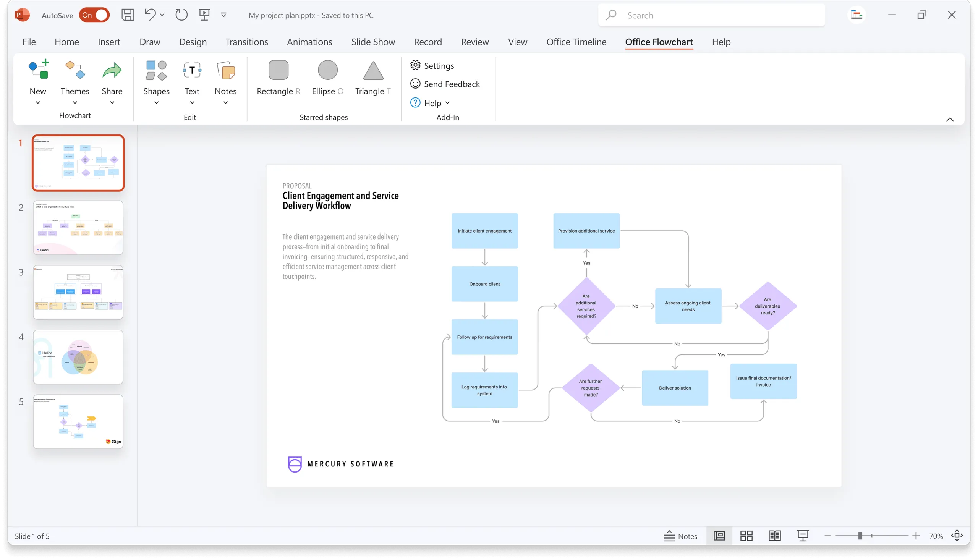This screenshot has width=978, height=560.
Task: Open add-in Settings gear
Action: tap(415, 65)
